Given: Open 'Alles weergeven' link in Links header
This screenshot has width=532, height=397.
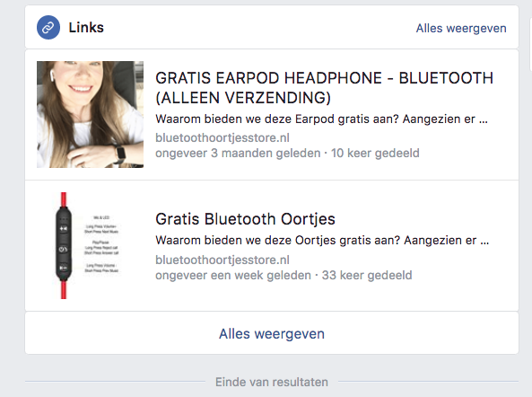Looking at the screenshot, I should pos(461,28).
